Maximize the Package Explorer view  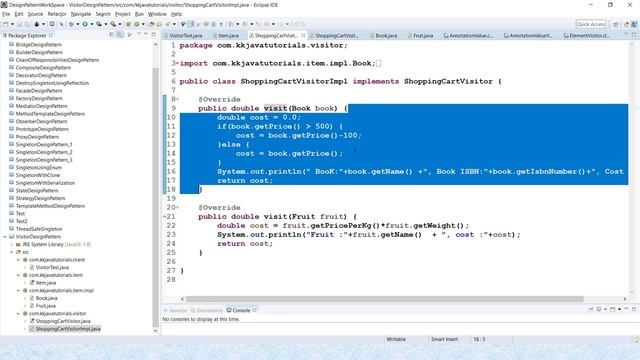153,35
